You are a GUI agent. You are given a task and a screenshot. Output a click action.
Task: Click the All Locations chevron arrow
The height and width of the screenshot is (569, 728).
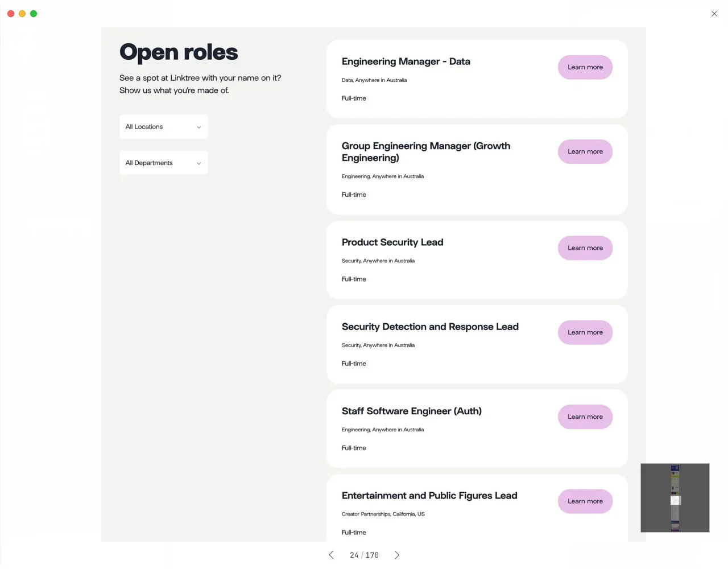(x=198, y=127)
